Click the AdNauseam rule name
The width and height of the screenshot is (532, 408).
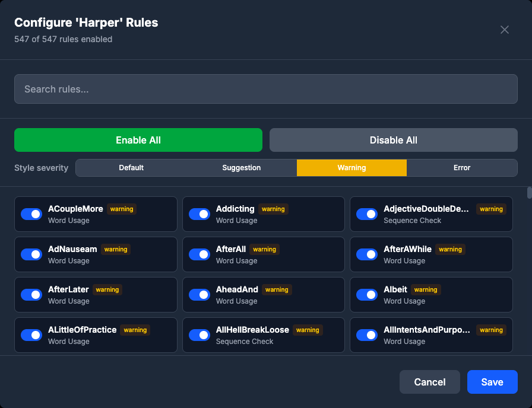(72, 249)
